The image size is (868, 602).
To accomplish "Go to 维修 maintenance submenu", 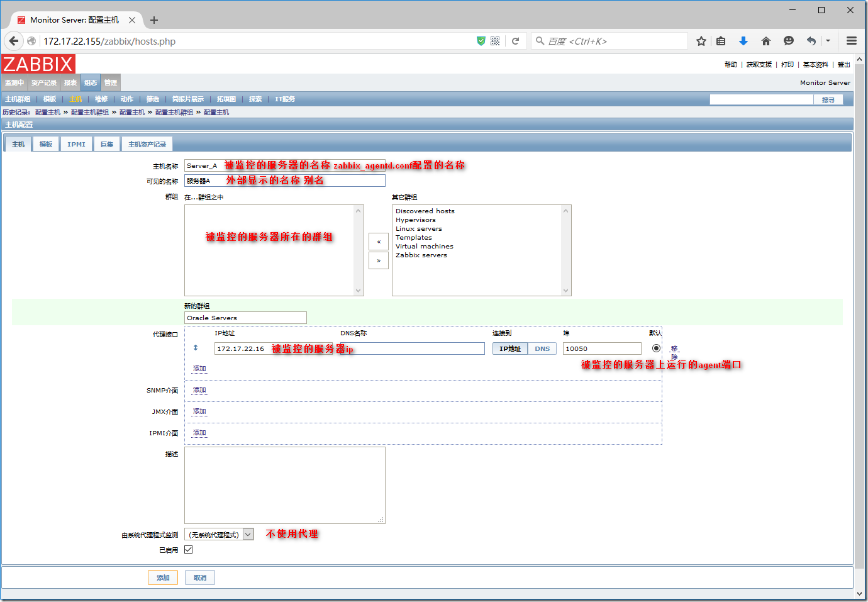I will (x=101, y=99).
